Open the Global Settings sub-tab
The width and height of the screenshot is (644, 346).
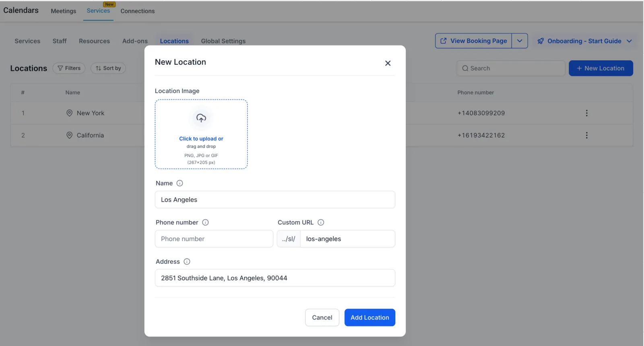click(223, 41)
